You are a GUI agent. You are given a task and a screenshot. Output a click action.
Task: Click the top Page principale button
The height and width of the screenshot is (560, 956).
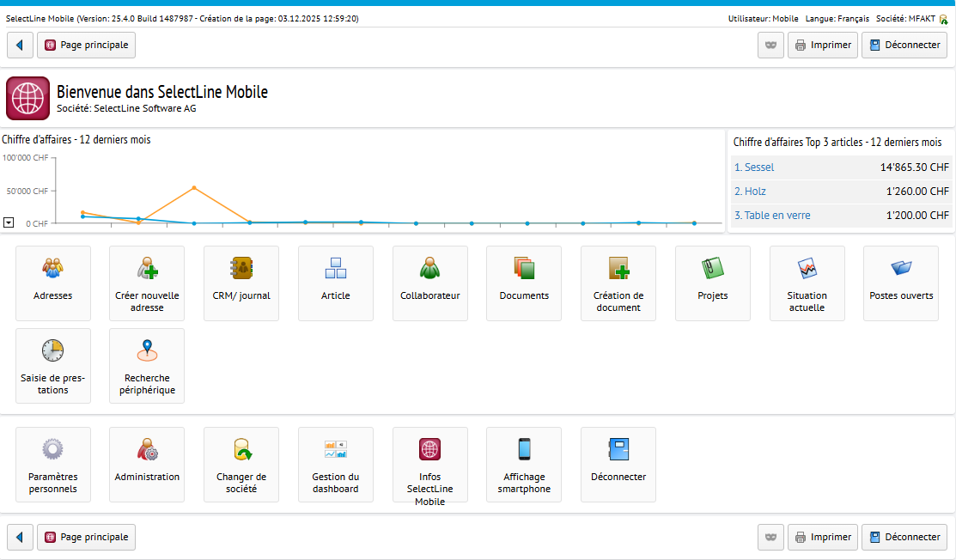[x=86, y=45]
